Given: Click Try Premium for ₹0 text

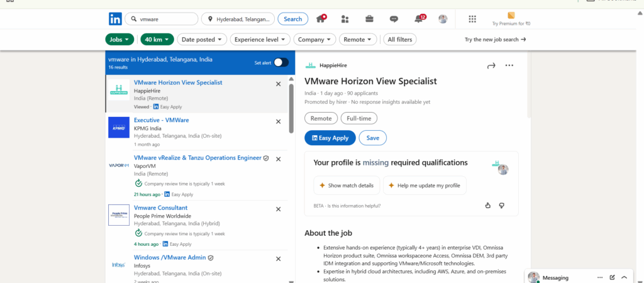Looking at the screenshot, I should click(511, 24).
